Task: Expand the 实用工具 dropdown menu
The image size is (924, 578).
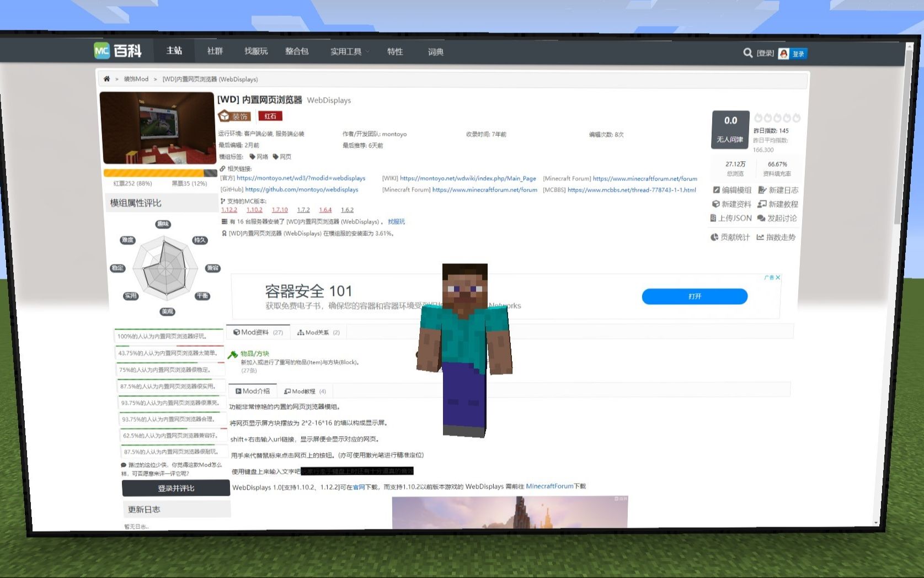Action: 348,51
